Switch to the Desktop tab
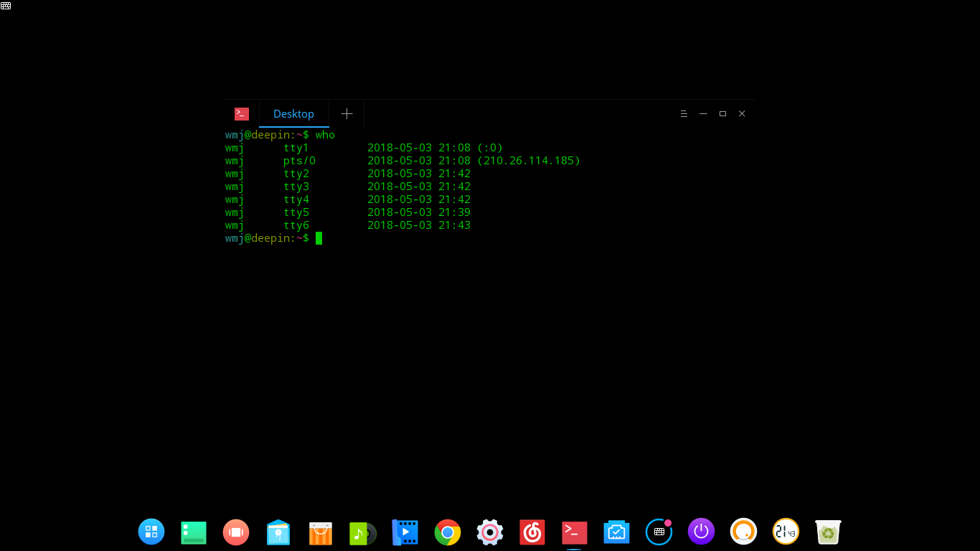980x551 pixels. coord(293,113)
